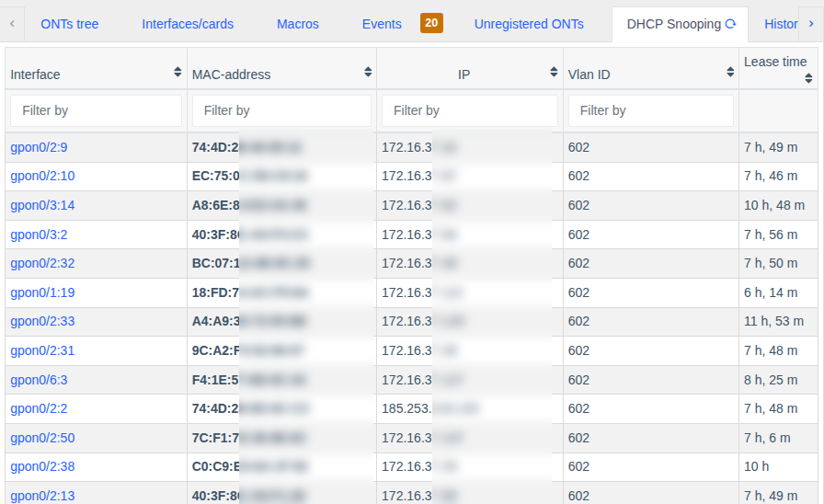
Task: Open interface link gpon0/3:14
Action: coord(42,205)
